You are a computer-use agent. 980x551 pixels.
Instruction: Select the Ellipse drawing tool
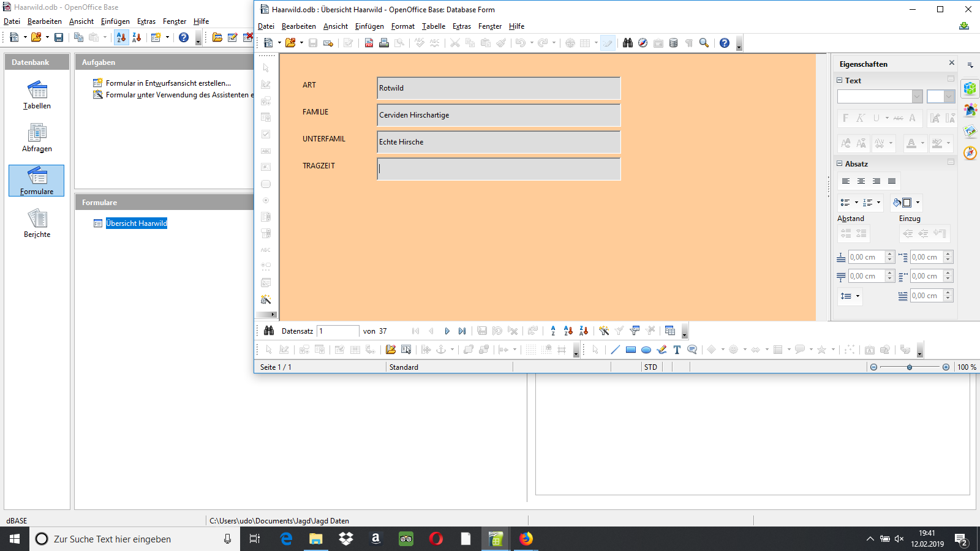click(x=646, y=350)
